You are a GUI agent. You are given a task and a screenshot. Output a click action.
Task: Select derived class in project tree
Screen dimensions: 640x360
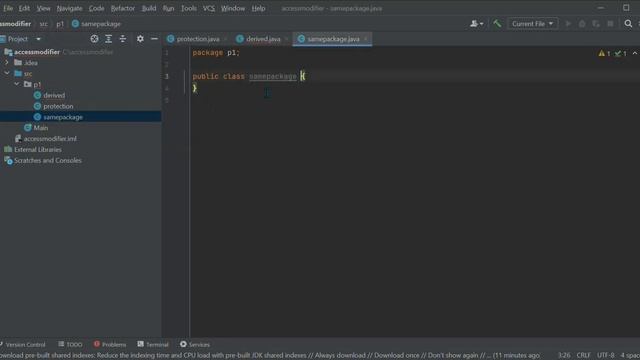pyautogui.click(x=54, y=96)
